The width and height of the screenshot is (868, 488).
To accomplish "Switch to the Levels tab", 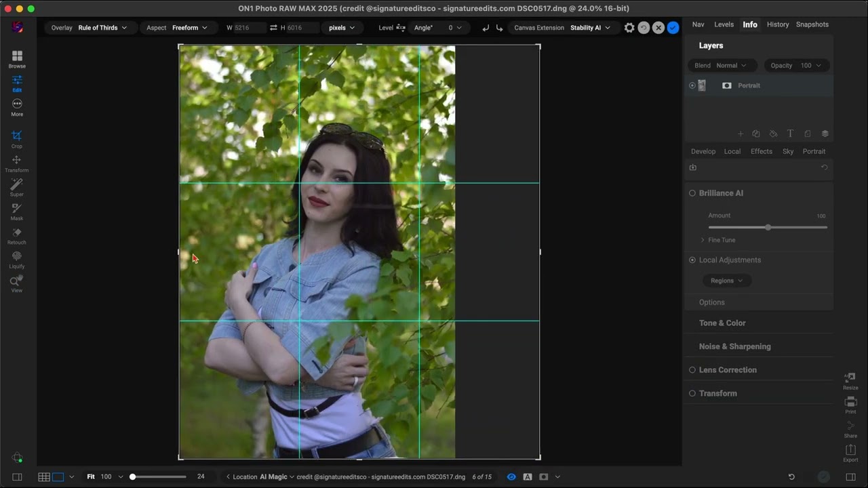I will (x=724, y=24).
